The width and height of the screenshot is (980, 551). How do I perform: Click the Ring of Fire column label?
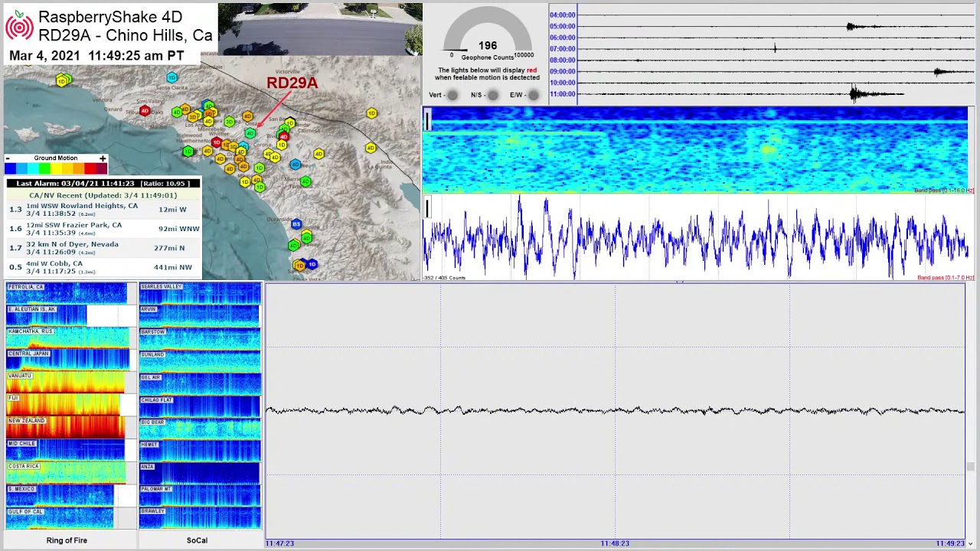pyautogui.click(x=67, y=540)
